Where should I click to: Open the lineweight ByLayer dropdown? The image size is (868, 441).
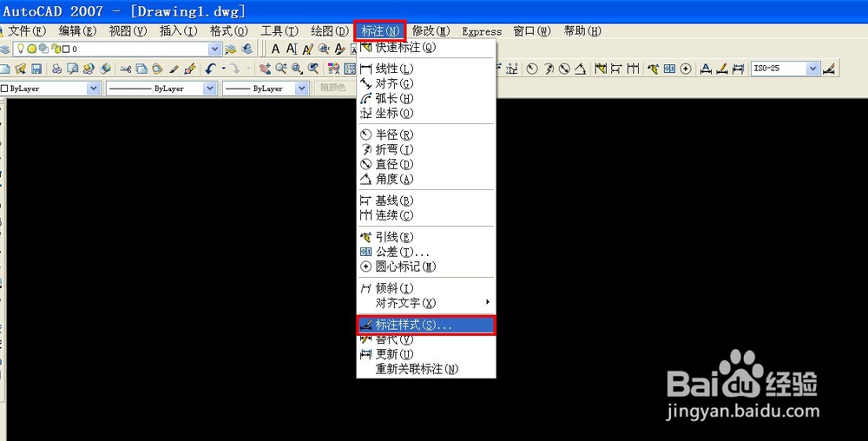pyautogui.click(x=301, y=89)
